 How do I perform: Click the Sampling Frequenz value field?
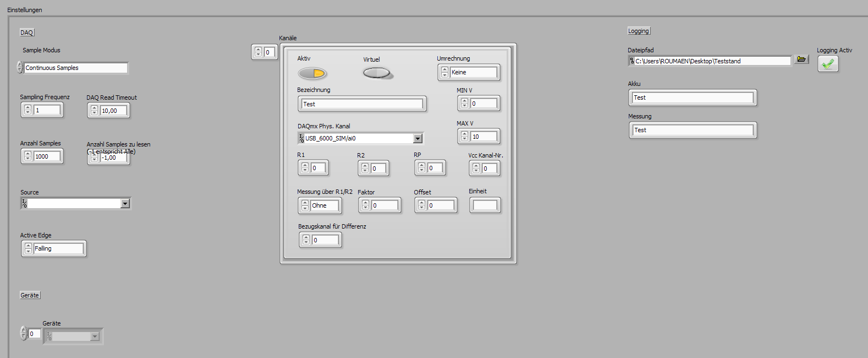click(47, 110)
